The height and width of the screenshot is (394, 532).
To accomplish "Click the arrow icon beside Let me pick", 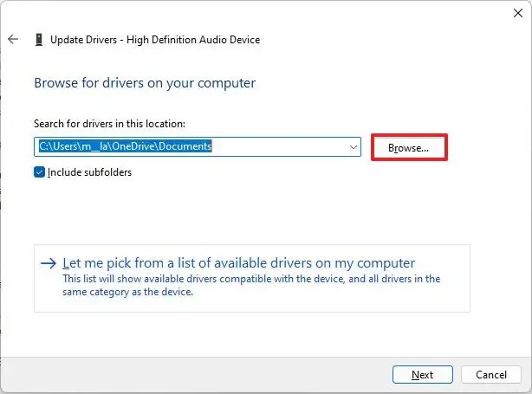I will pyautogui.click(x=49, y=263).
